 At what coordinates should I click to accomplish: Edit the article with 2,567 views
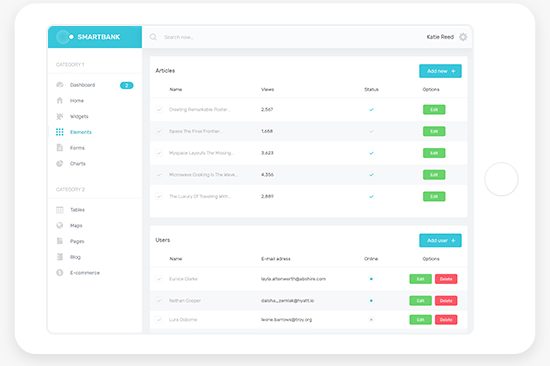[434, 109]
